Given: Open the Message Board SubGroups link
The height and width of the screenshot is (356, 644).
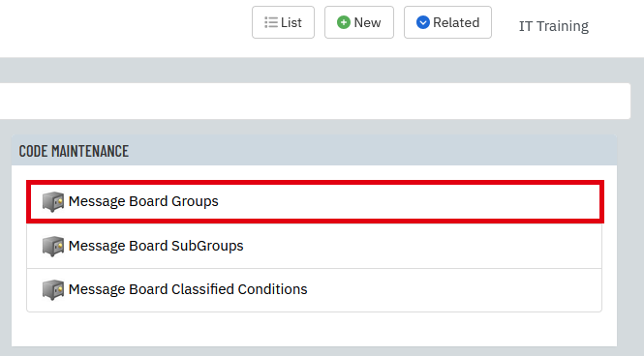Looking at the screenshot, I should (x=156, y=246).
